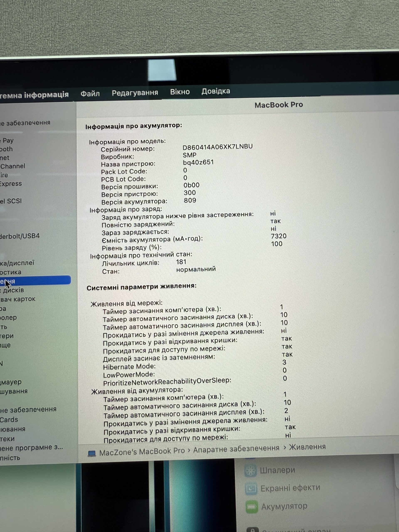Screen dimensions: 399x532
Task: Click the LowPowerMode label
Action: [129, 375]
